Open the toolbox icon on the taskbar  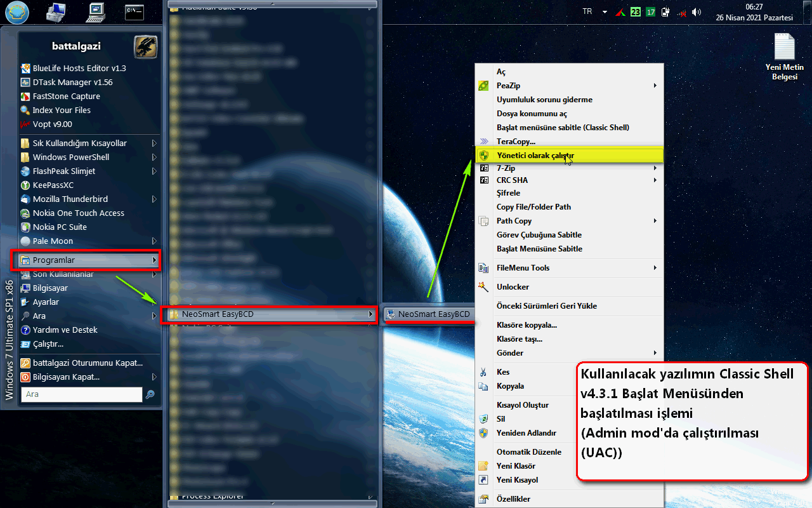click(x=56, y=11)
